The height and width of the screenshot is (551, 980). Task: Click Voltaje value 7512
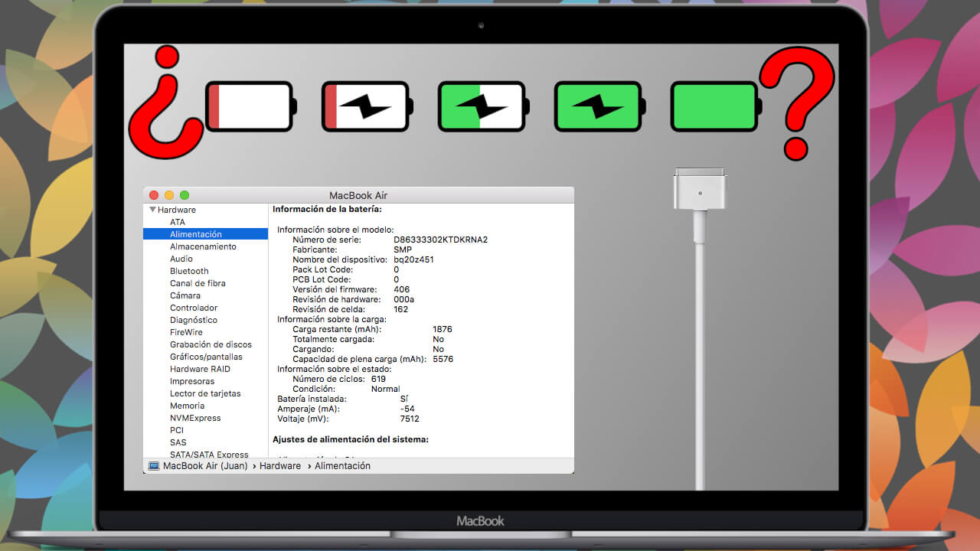pyautogui.click(x=410, y=419)
